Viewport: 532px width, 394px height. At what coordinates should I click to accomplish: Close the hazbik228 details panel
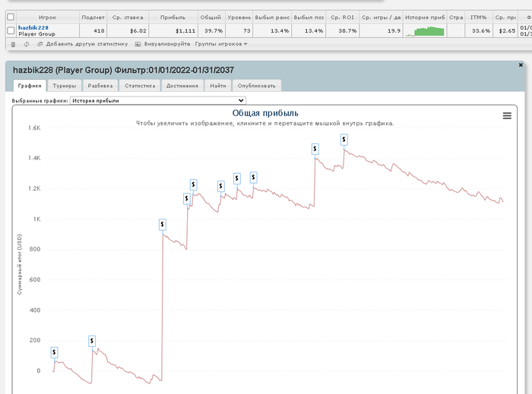tap(521, 65)
